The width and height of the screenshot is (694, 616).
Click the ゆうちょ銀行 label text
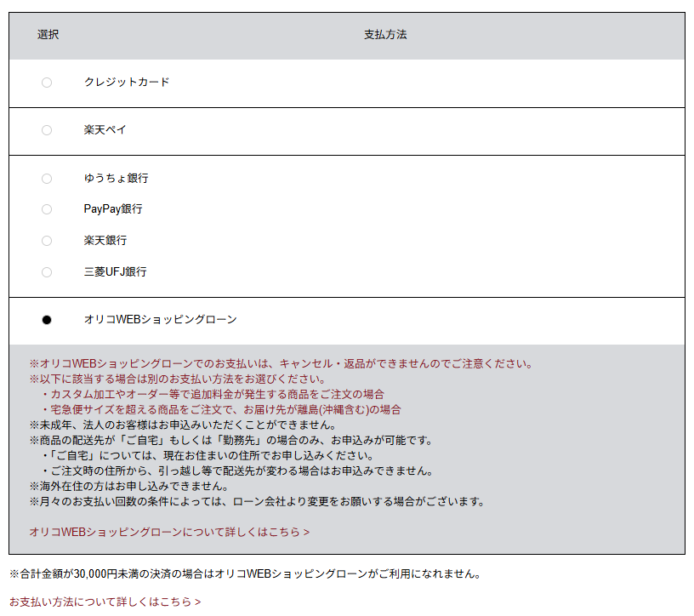(x=116, y=179)
